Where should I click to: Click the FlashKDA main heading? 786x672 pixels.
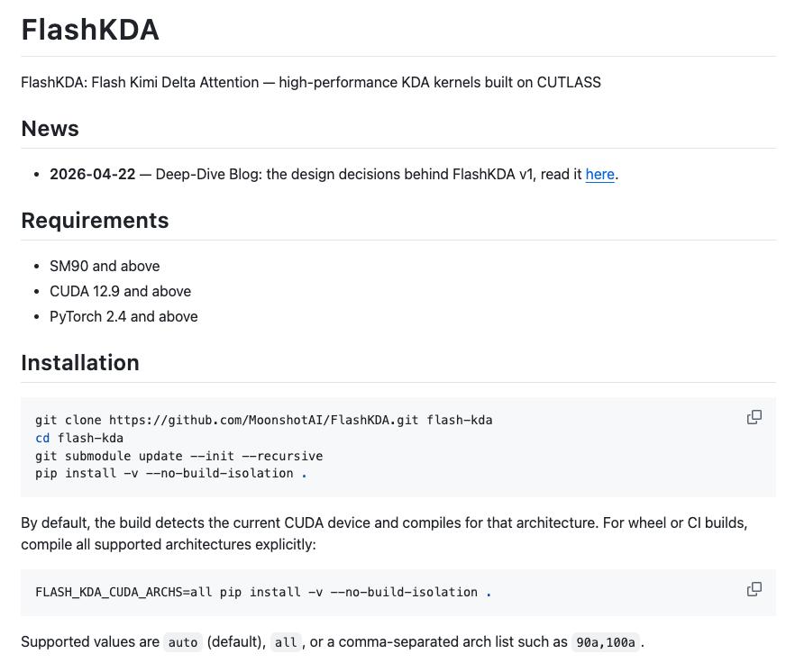pyautogui.click(x=90, y=30)
